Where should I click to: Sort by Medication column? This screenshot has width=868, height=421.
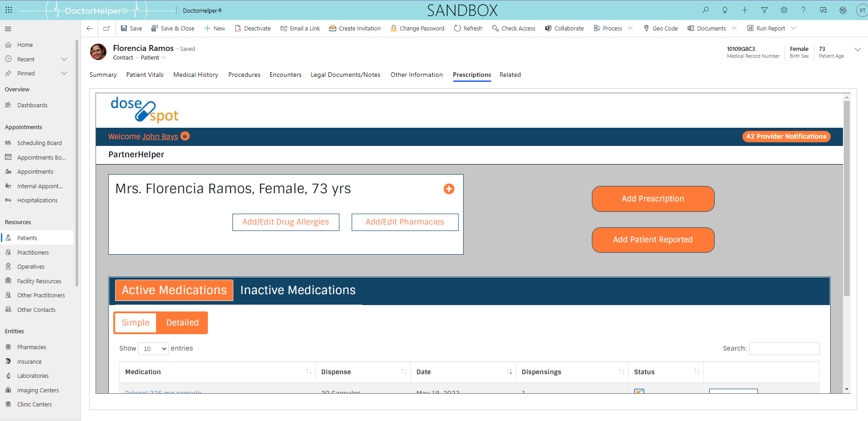click(217, 372)
